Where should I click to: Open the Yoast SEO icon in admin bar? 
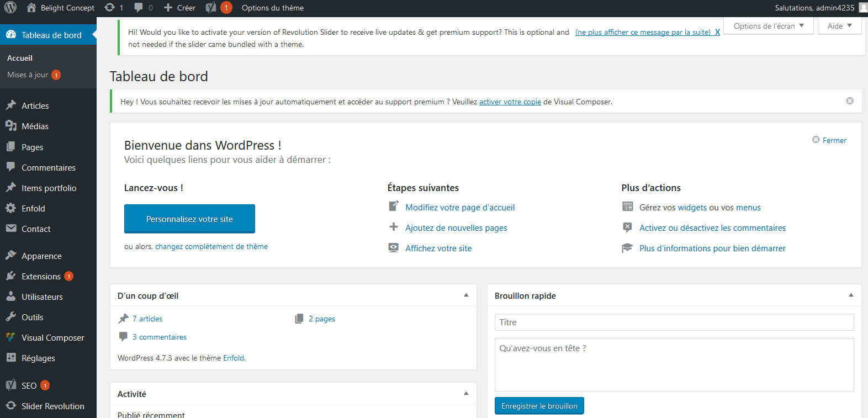pos(211,8)
